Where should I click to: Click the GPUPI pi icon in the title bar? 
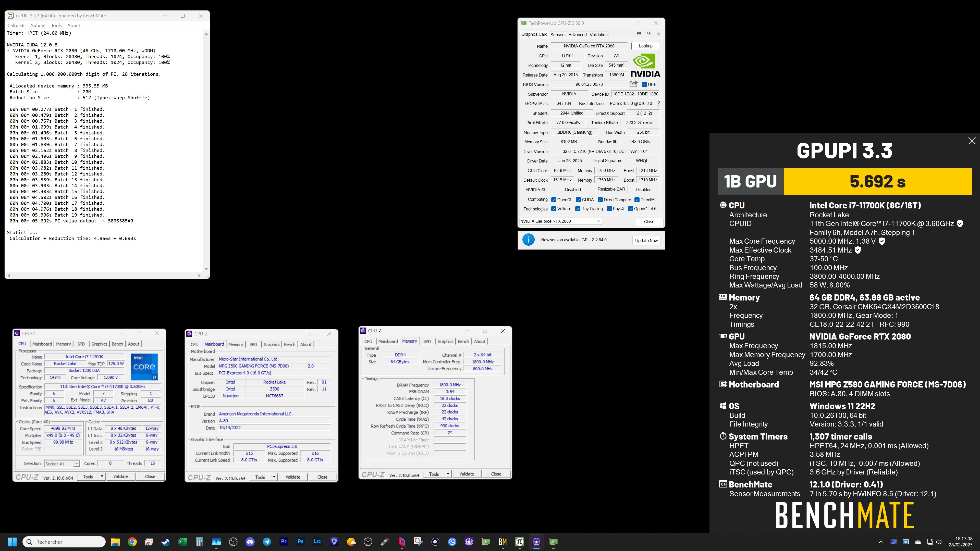(11, 16)
